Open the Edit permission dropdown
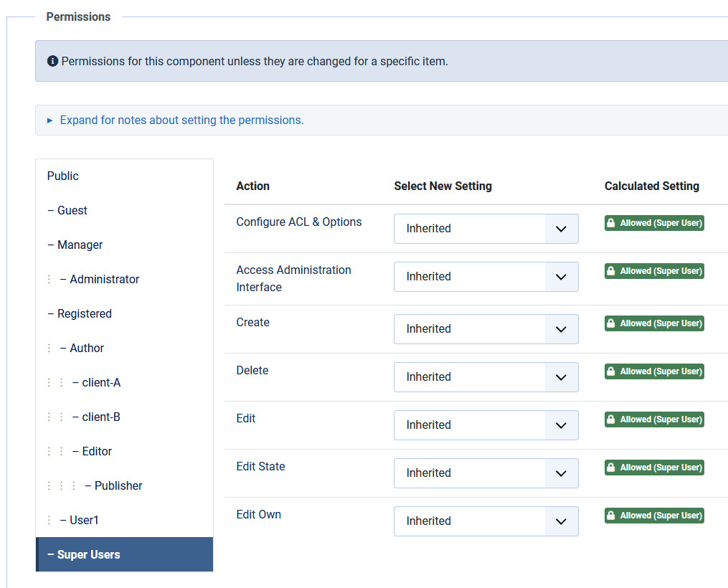The height and width of the screenshot is (588, 728). coord(486,425)
